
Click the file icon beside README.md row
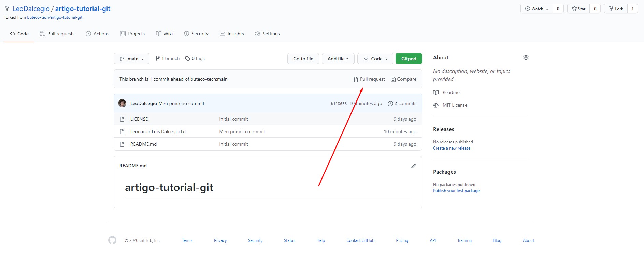pos(122,144)
